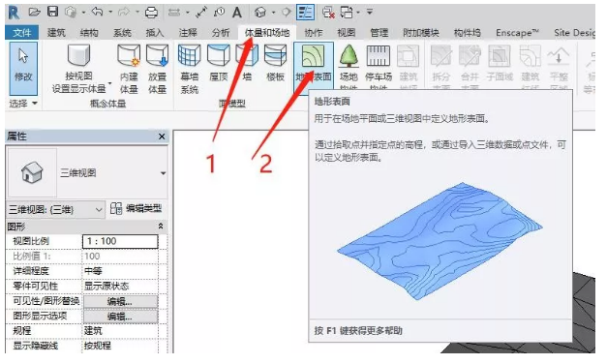This screenshot has width=607, height=364.
Task: Open the undo history dropdown arrow
Action: [110, 13]
